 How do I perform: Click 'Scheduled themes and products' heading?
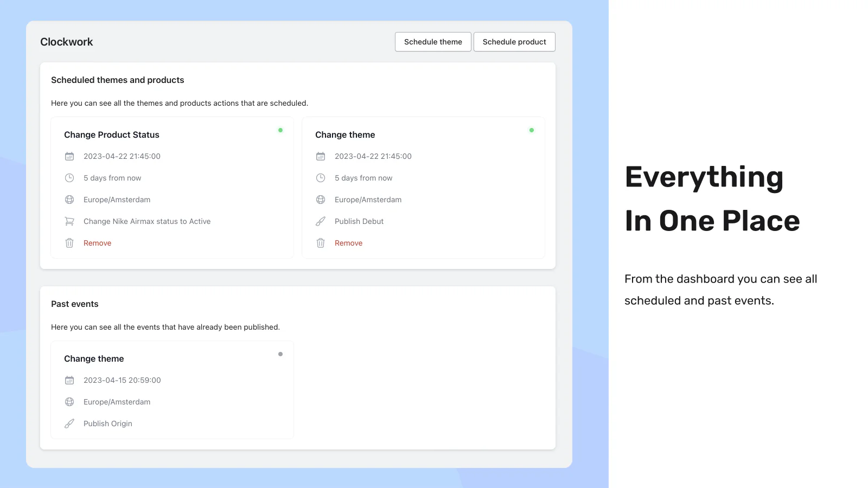(118, 80)
